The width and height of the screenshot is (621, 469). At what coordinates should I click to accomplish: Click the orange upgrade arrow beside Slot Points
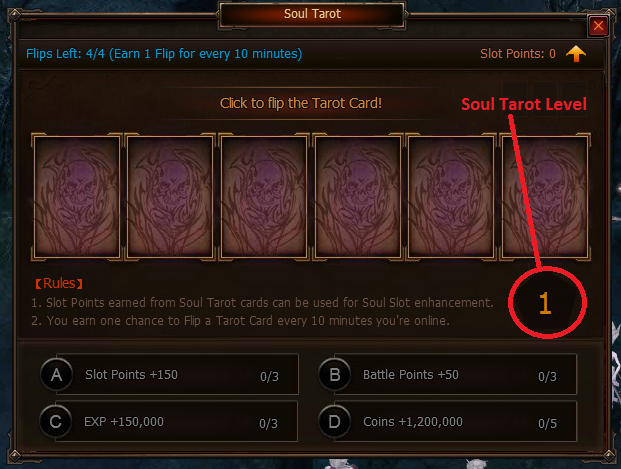576,53
